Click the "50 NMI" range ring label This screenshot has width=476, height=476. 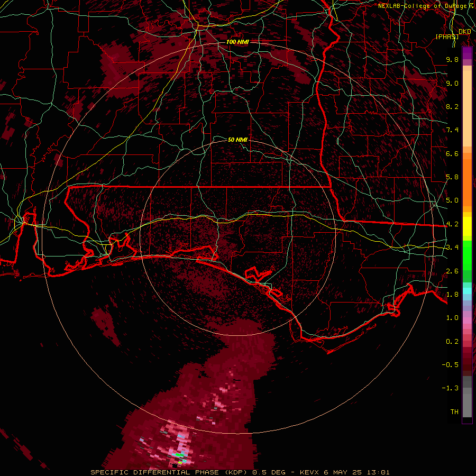tap(237, 140)
